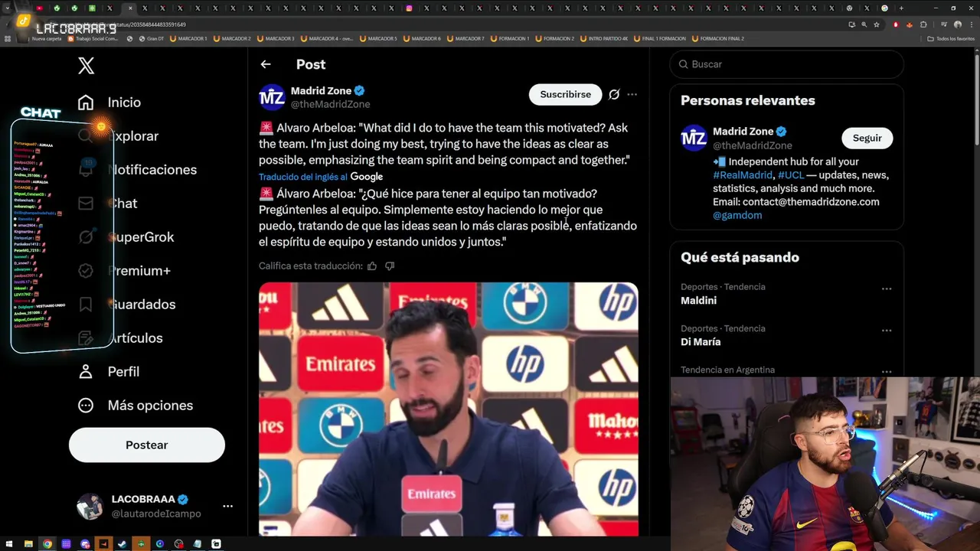Click the Suscribirse button
Image resolution: width=980 pixels, height=551 pixels.
click(x=565, y=94)
